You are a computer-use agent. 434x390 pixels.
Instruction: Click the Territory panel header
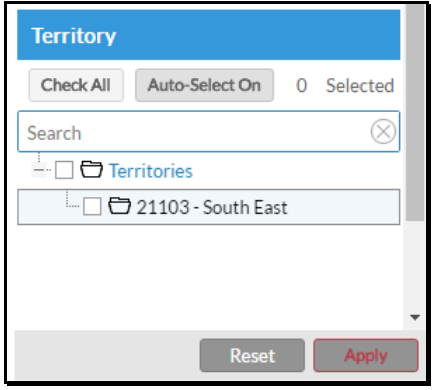(209, 35)
